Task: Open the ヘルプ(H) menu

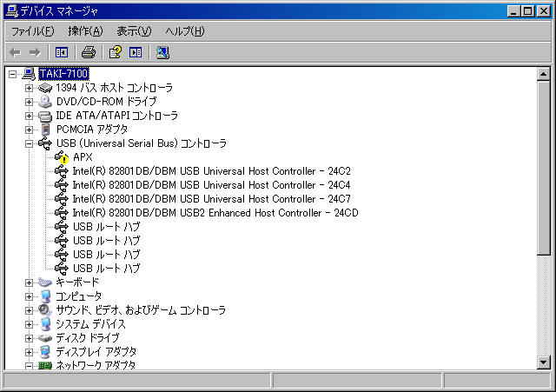Action: 185,31
